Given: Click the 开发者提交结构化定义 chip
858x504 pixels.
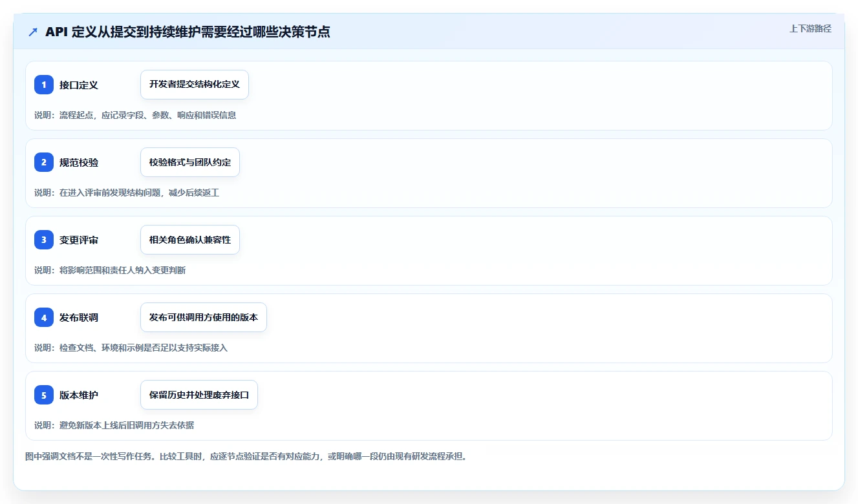Looking at the screenshot, I should pyautogui.click(x=195, y=85).
